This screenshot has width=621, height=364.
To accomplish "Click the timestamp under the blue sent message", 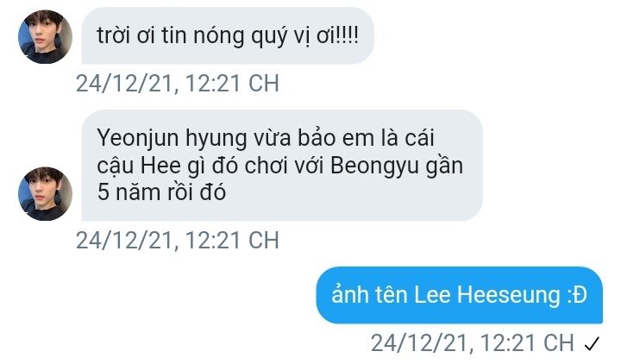I will click(472, 343).
